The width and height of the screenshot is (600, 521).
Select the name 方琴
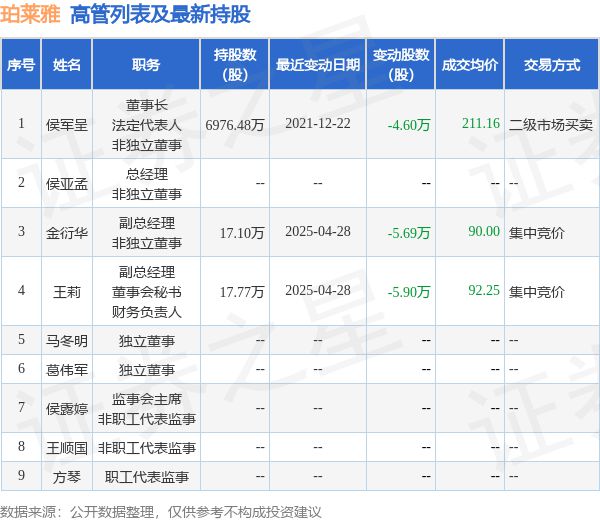(67, 477)
